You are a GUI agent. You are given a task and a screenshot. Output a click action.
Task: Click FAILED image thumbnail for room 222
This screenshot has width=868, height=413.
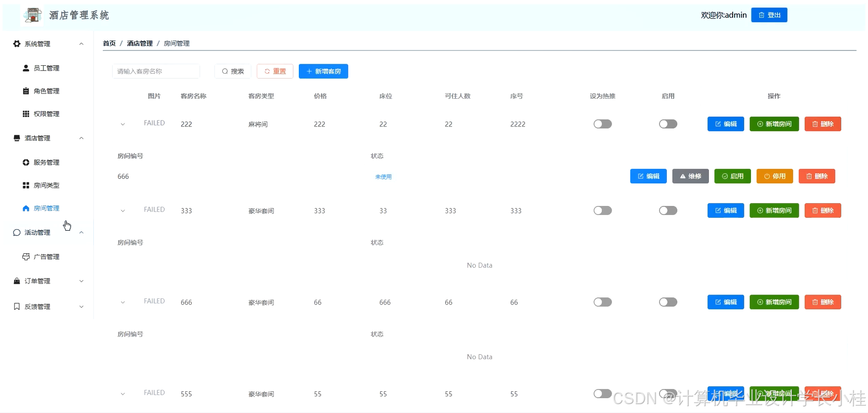(x=154, y=123)
